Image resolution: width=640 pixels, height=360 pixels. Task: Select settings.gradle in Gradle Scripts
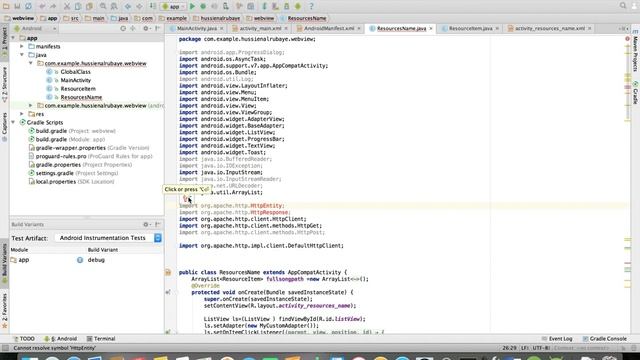(54, 173)
